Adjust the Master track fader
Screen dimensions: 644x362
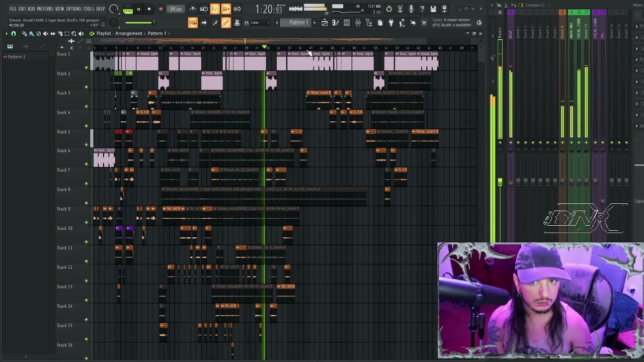[500, 182]
